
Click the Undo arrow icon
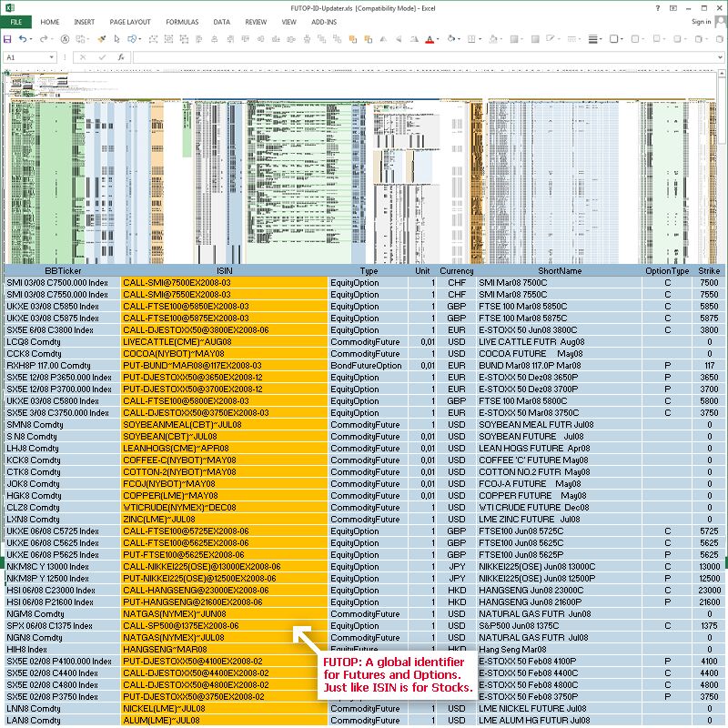coord(22,39)
